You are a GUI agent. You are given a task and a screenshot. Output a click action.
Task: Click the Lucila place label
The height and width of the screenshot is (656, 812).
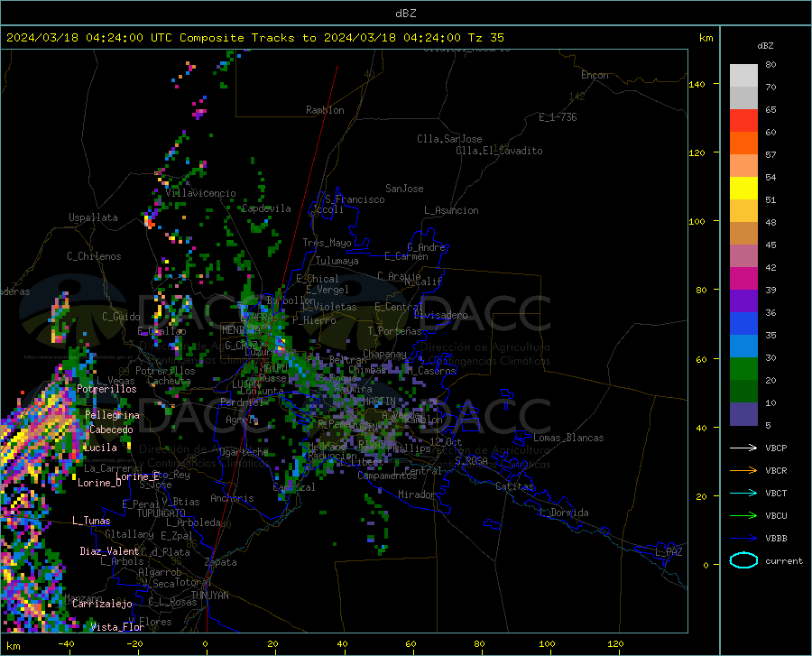[x=100, y=448]
